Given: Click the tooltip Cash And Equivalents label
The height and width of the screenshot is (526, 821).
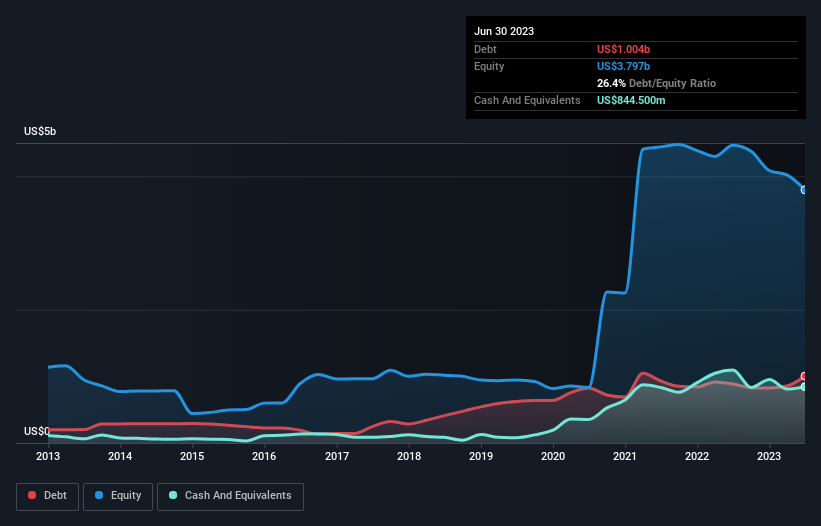Looking at the screenshot, I should pos(527,100).
